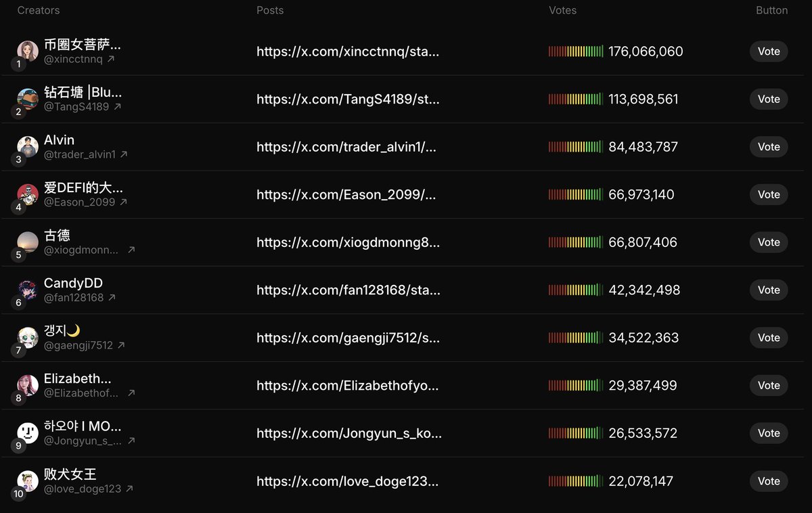Screen dimensions: 812x513
Task: Click creator name 古德
Action: point(57,236)
